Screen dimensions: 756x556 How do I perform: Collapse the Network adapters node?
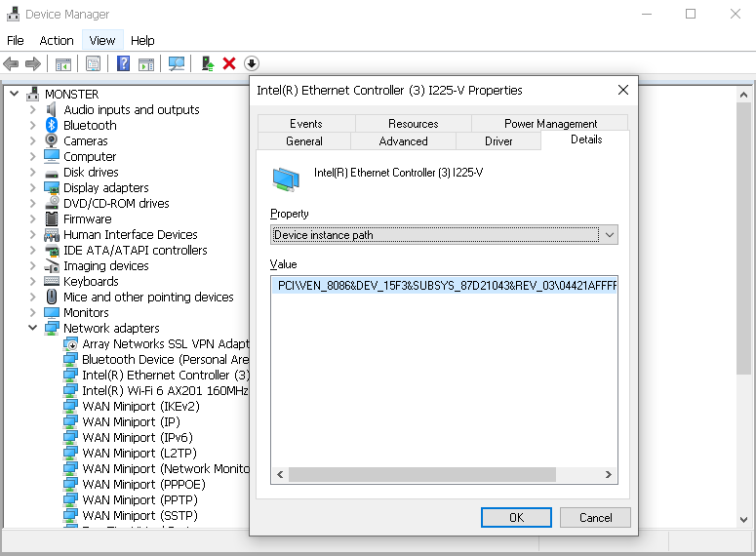tap(32, 328)
